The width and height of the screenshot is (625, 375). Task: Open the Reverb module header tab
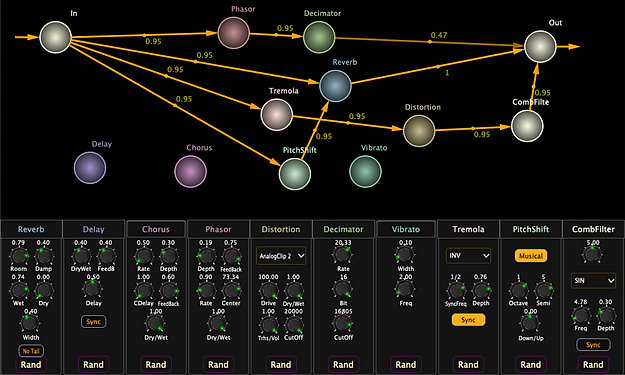click(x=31, y=229)
